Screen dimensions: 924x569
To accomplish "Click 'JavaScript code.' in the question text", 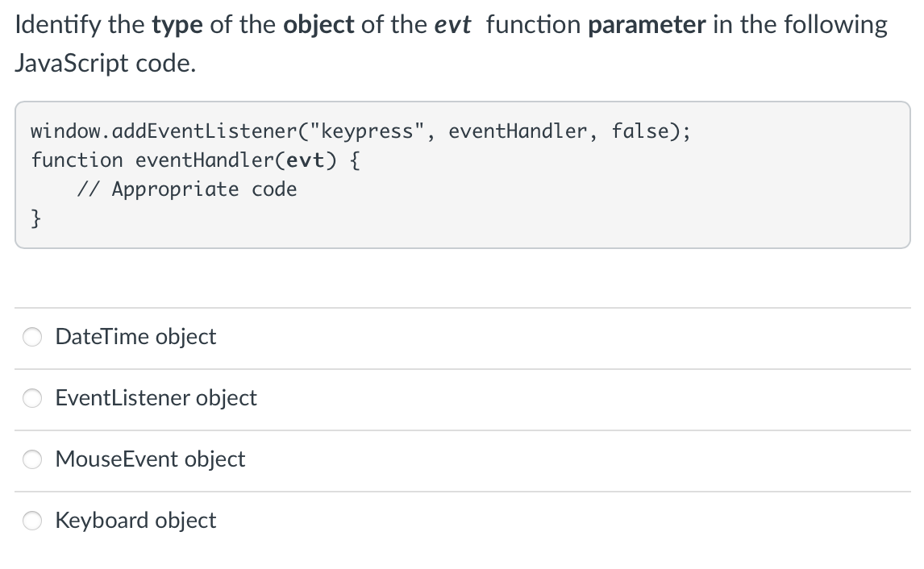I will tap(106, 63).
